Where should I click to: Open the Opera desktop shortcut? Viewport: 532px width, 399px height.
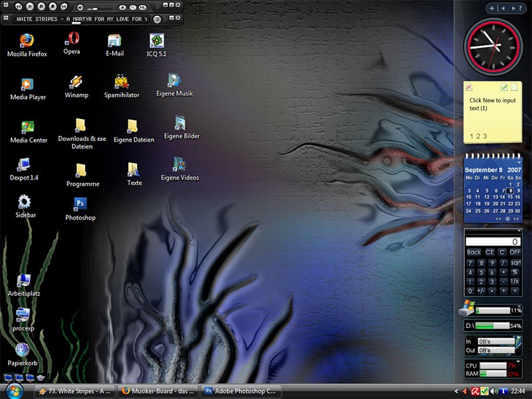pyautogui.click(x=72, y=43)
